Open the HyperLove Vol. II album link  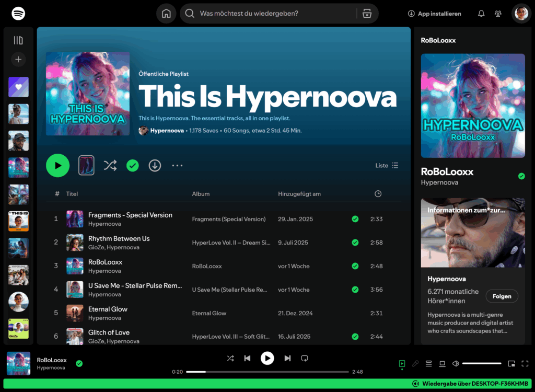[231, 243]
